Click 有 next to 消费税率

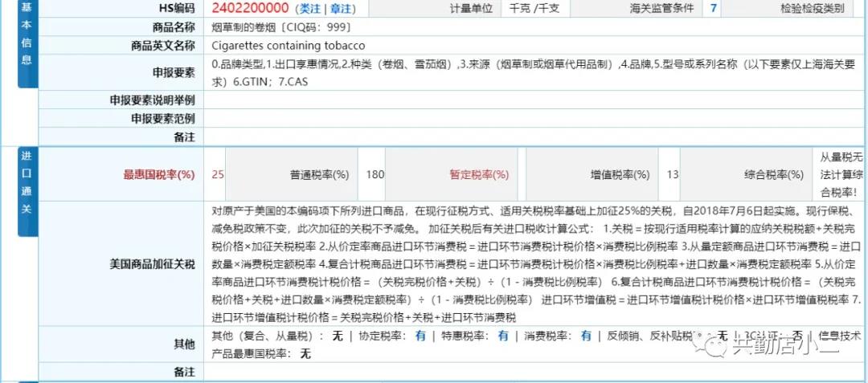[586, 336]
